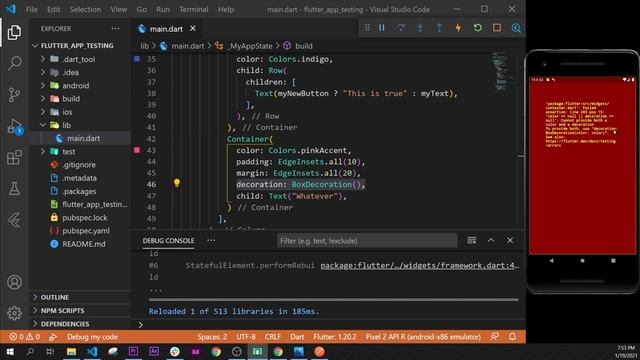Open the Accounts menu icon
This screenshot has width=640, height=360.
[x=14, y=282]
